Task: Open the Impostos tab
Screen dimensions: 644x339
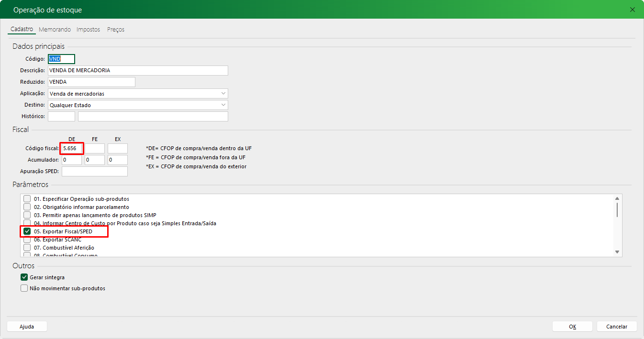Action: [88, 30]
